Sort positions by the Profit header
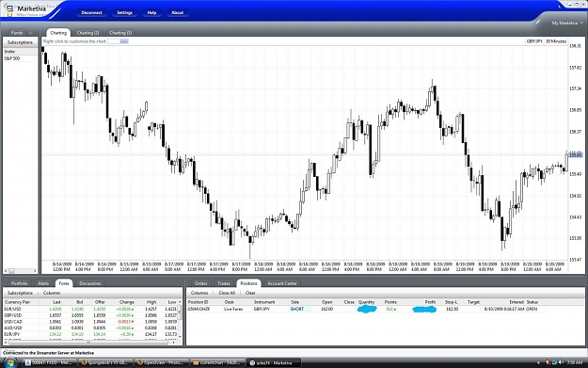 [x=430, y=302]
